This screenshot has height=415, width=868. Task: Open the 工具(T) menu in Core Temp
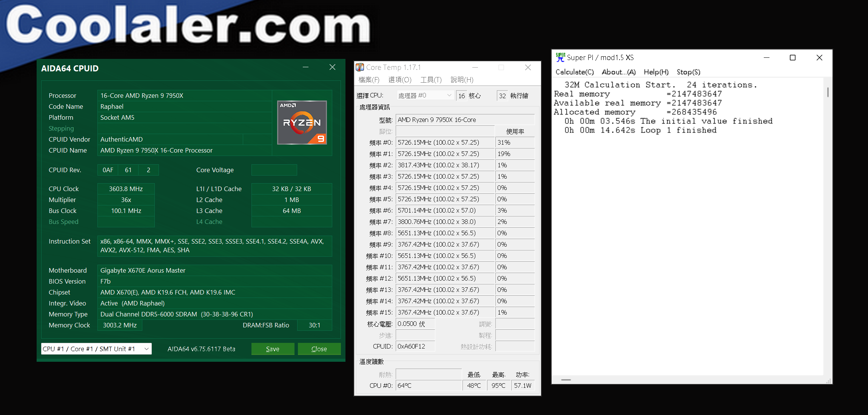[x=431, y=80]
